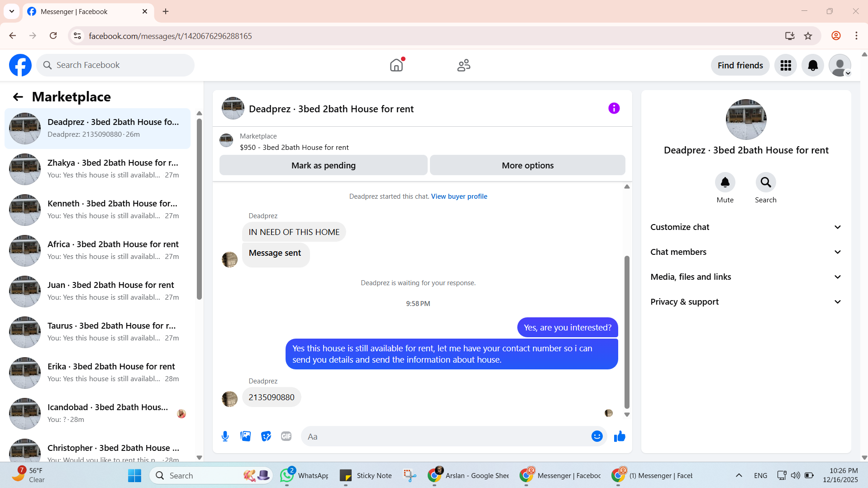Send a thumbs-up like
The height and width of the screenshot is (488, 868).
(620, 436)
